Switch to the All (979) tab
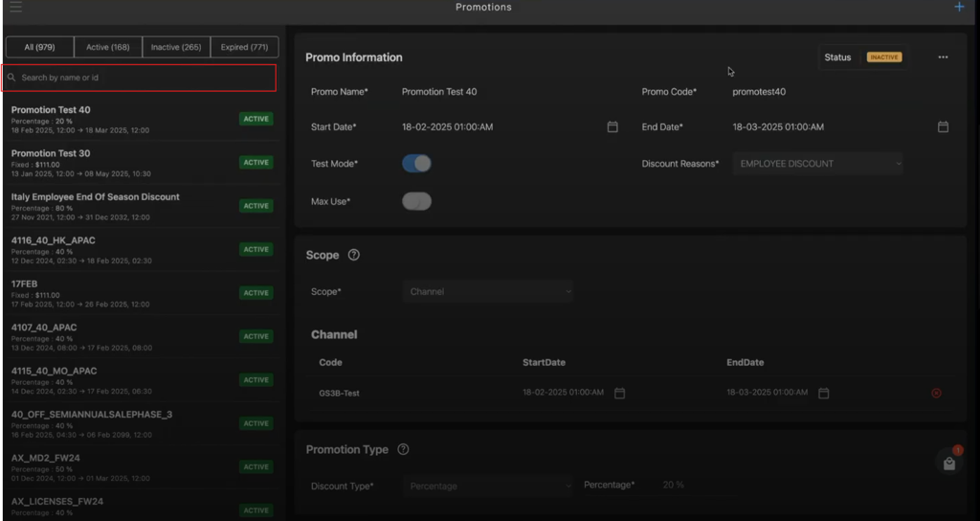This screenshot has width=980, height=521. pos(40,47)
